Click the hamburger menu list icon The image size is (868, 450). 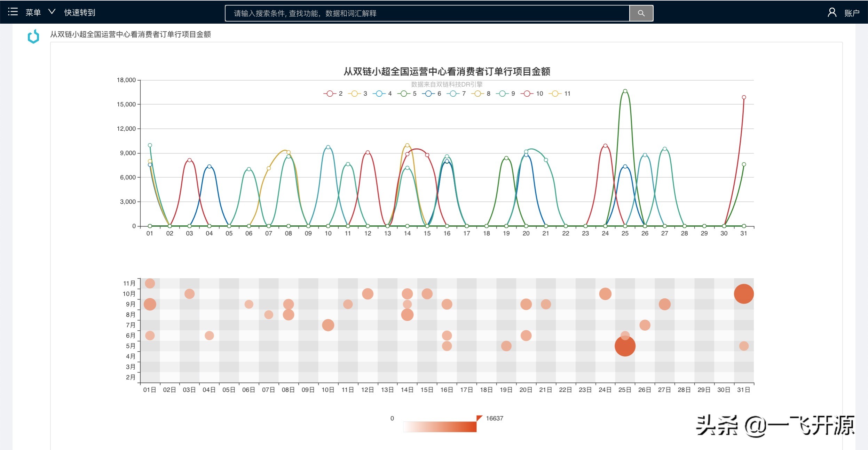pyautogui.click(x=13, y=12)
